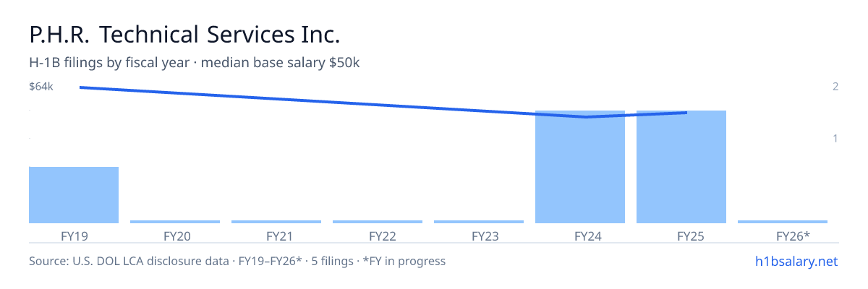This screenshot has width=868, height=289.
Task: Click the $64k salary axis label
Action: coord(41,87)
